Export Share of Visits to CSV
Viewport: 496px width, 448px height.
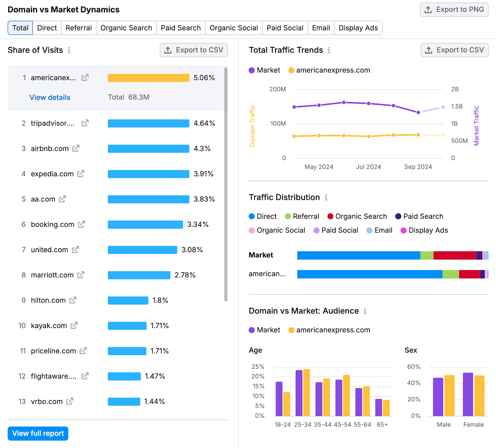[x=194, y=50]
